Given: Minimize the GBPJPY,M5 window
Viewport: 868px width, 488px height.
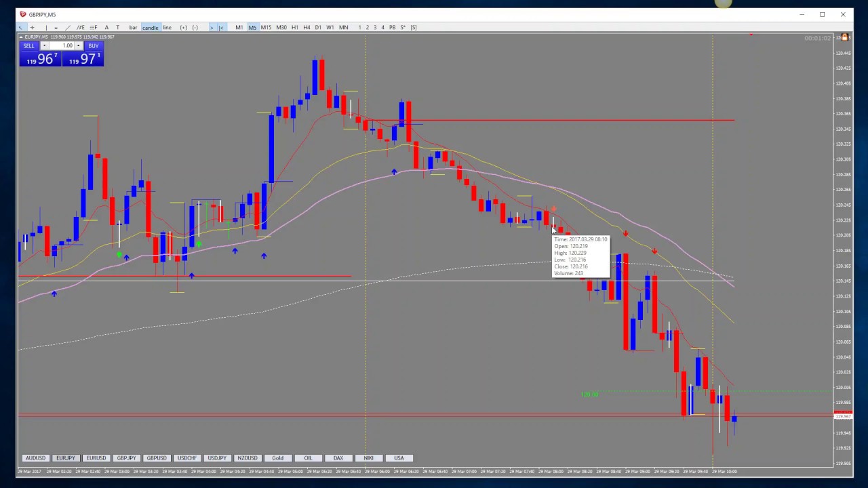Looking at the screenshot, I should [x=802, y=14].
